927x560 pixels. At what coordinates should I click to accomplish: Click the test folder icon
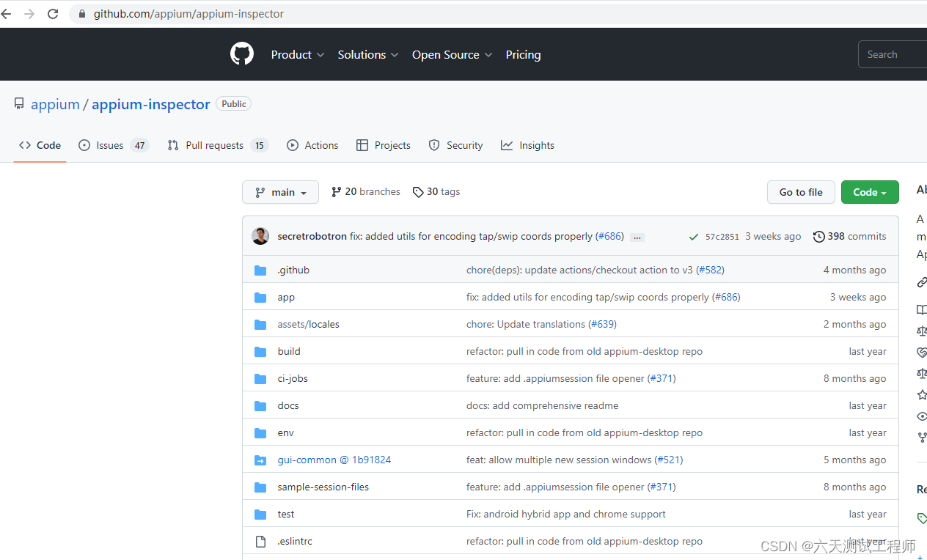(x=260, y=515)
